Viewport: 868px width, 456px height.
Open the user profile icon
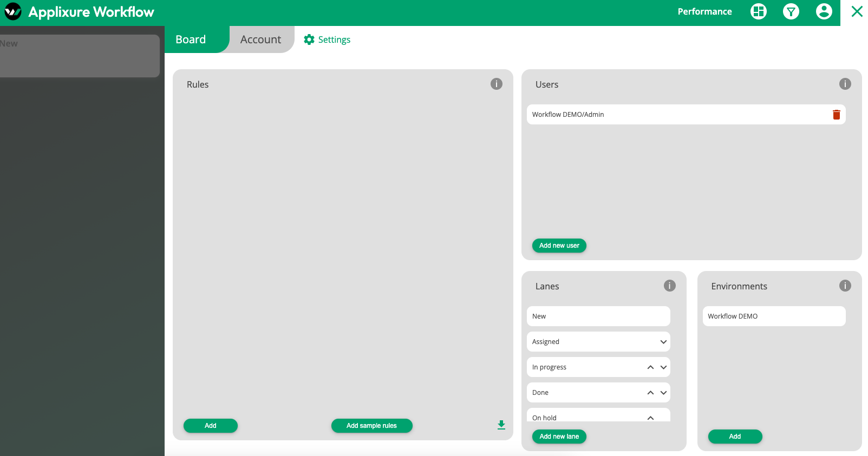coord(824,11)
